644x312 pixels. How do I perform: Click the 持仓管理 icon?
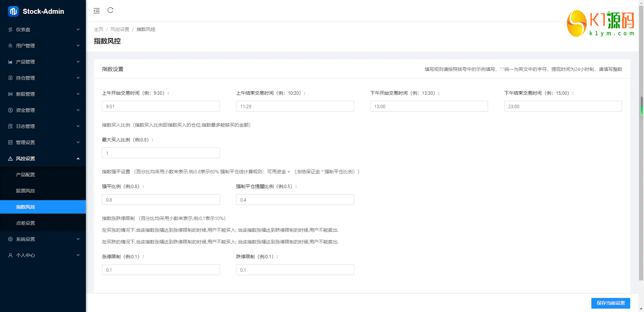coord(10,78)
